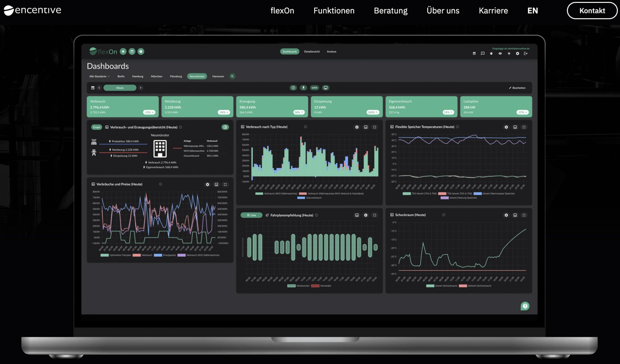Screen dimensions: 620x364
Task: Save Verbräuche und Preise chart as image
Action: click(x=216, y=184)
